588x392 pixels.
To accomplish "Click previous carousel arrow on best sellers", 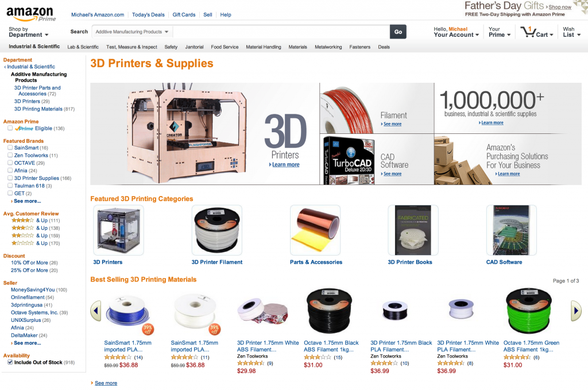I will click(96, 310).
